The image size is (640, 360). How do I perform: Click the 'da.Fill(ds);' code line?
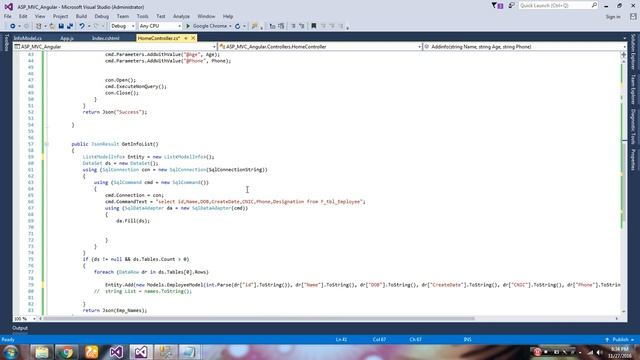[x=133, y=221]
